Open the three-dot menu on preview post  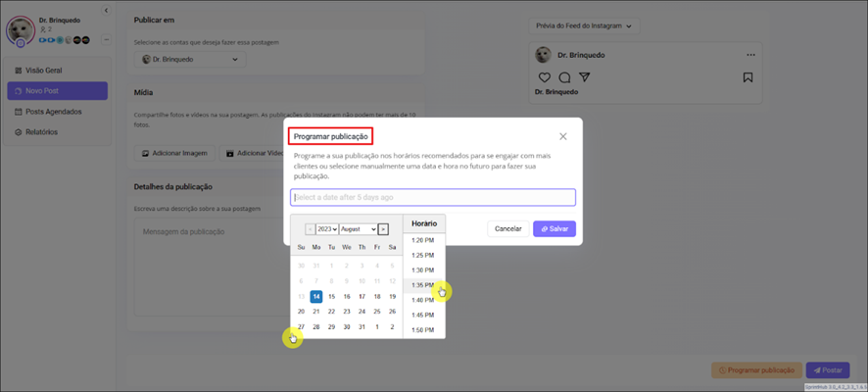coord(750,55)
